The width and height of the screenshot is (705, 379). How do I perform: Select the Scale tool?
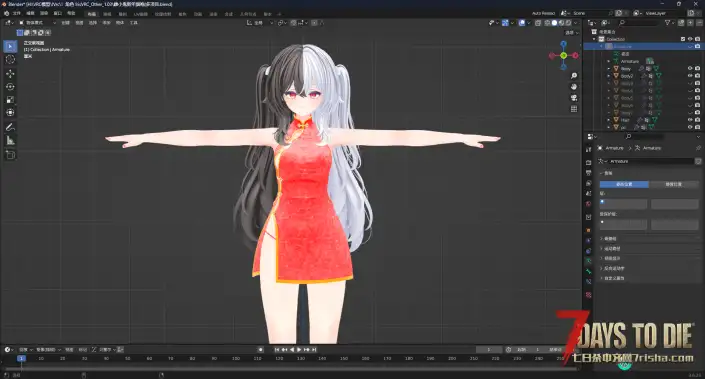pos(10,99)
